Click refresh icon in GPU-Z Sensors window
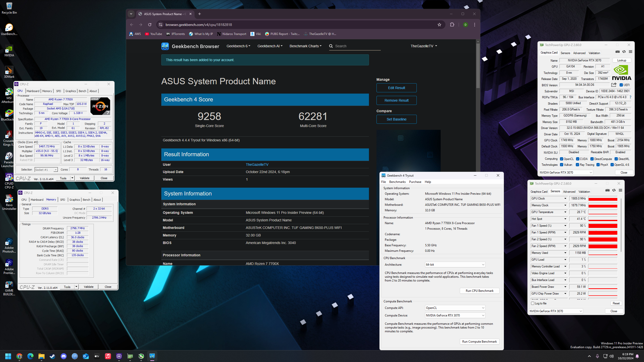Viewport: 644px width, 362px height. (614, 190)
